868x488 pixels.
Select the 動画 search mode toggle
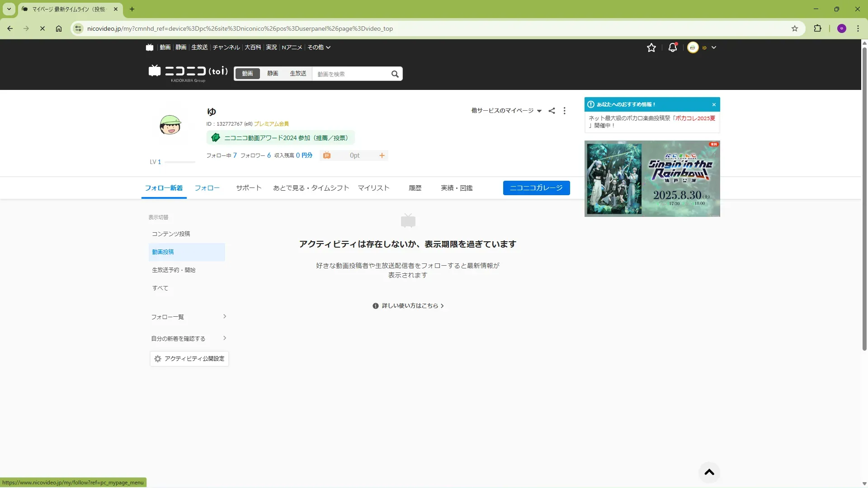247,74
